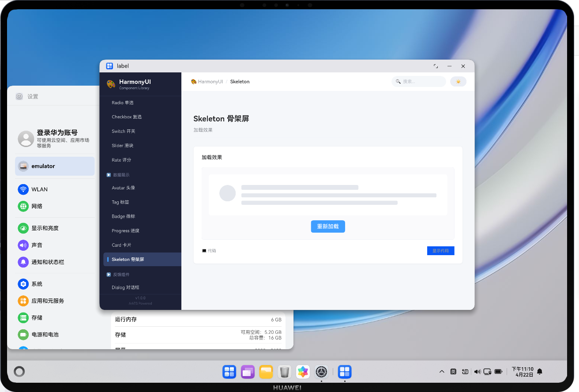Open the Badge 徽标 sidebar item
Image resolution: width=579 pixels, height=392 pixels.
140,216
